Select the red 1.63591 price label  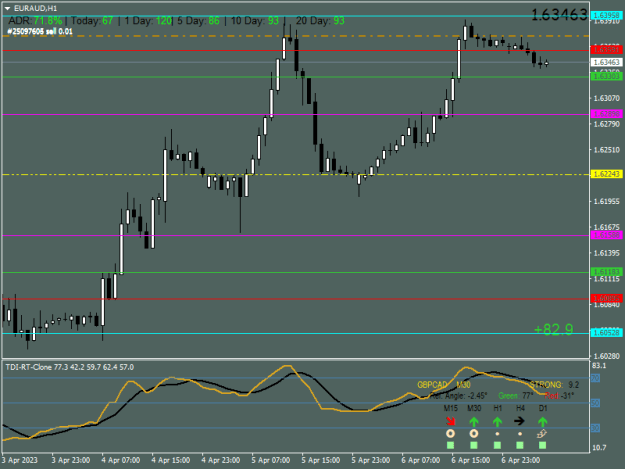606,50
